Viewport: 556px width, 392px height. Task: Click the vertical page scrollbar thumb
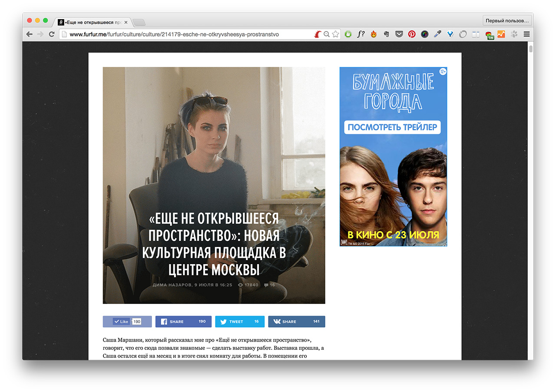pyautogui.click(x=530, y=48)
